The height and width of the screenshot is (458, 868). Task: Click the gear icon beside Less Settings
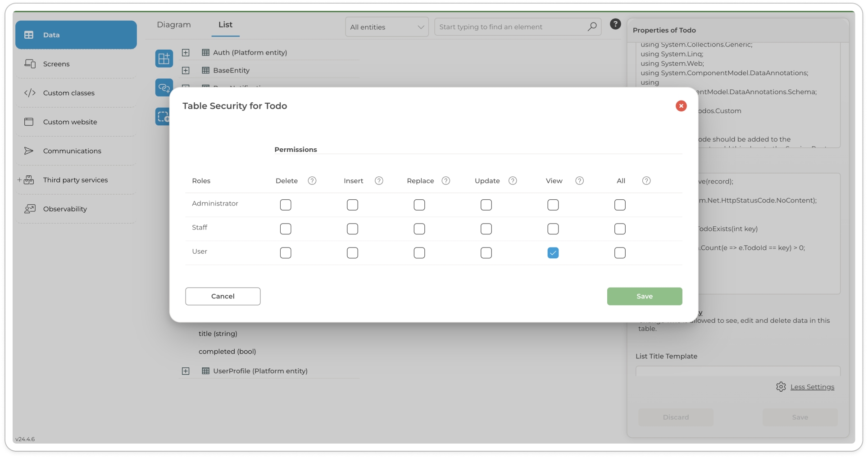pyautogui.click(x=781, y=387)
